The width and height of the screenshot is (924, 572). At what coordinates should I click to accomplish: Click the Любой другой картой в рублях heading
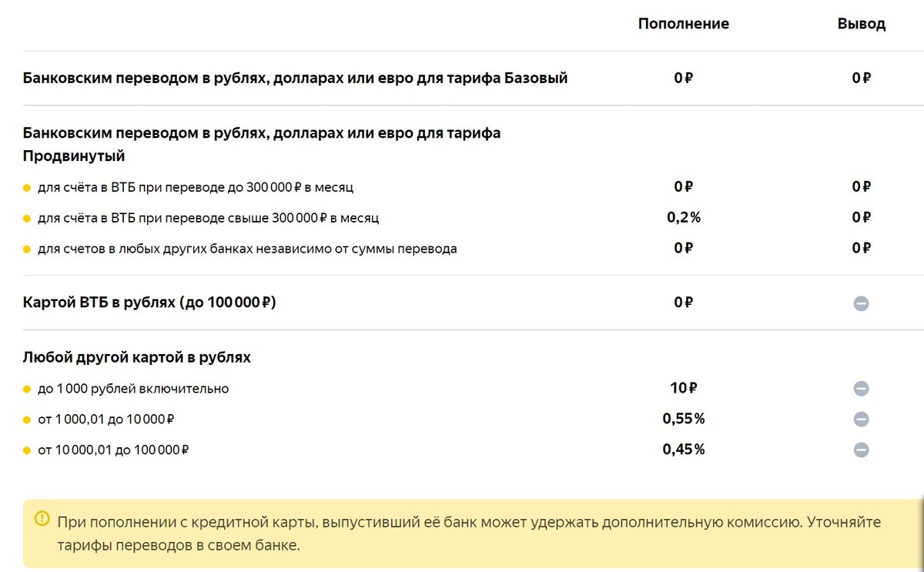pos(137,357)
